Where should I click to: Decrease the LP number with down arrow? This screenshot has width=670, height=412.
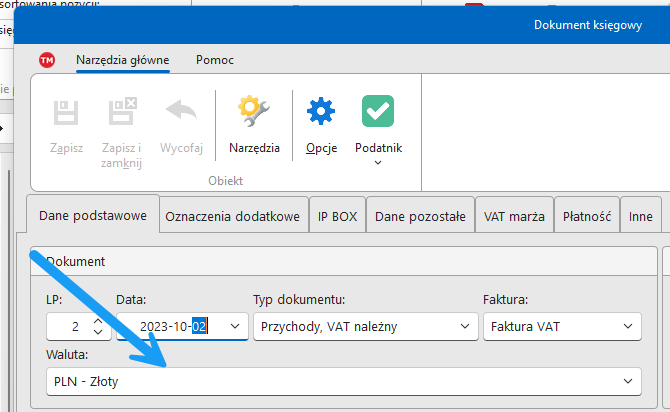(97, 332)
